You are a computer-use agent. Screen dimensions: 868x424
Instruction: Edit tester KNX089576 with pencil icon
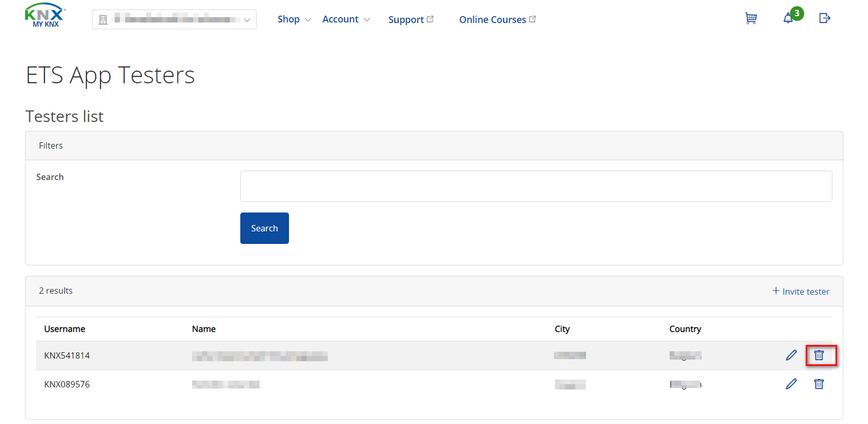click(x=791, y=384)
